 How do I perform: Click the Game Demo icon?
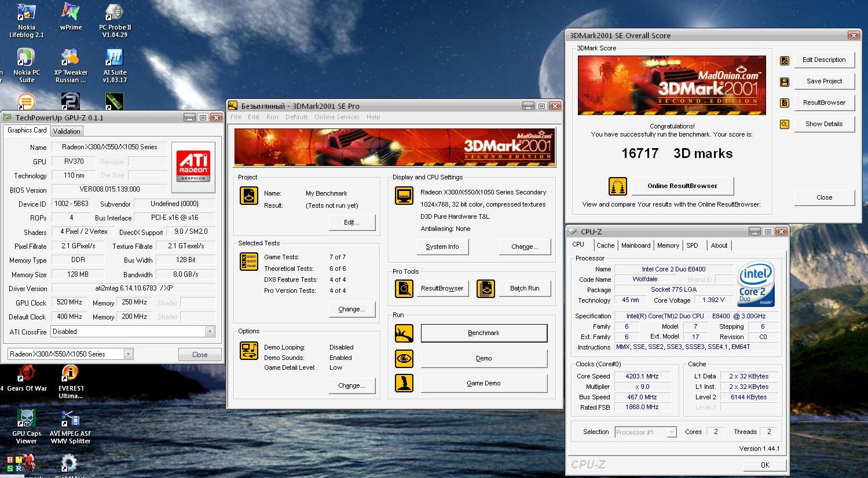click(404, 383)
